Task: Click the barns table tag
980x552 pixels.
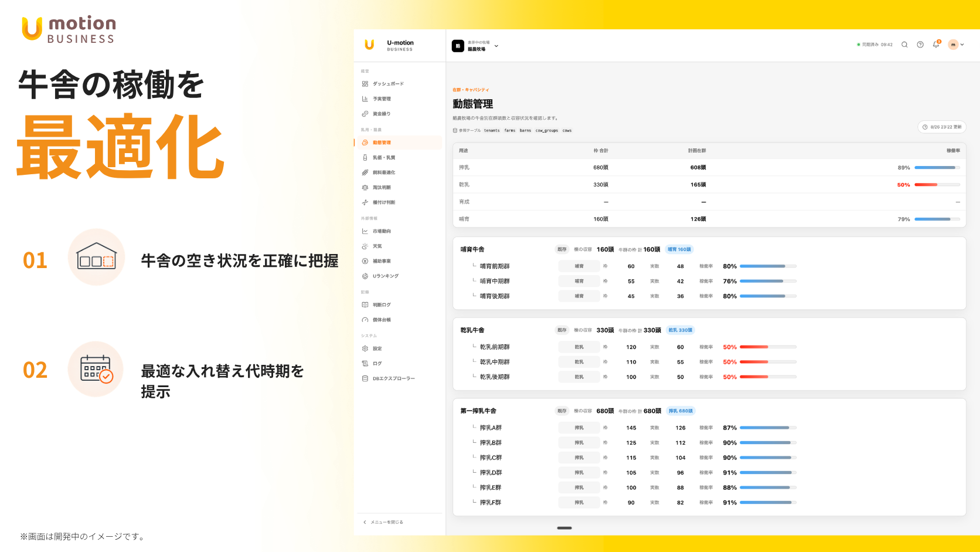Action: [525, 131]
